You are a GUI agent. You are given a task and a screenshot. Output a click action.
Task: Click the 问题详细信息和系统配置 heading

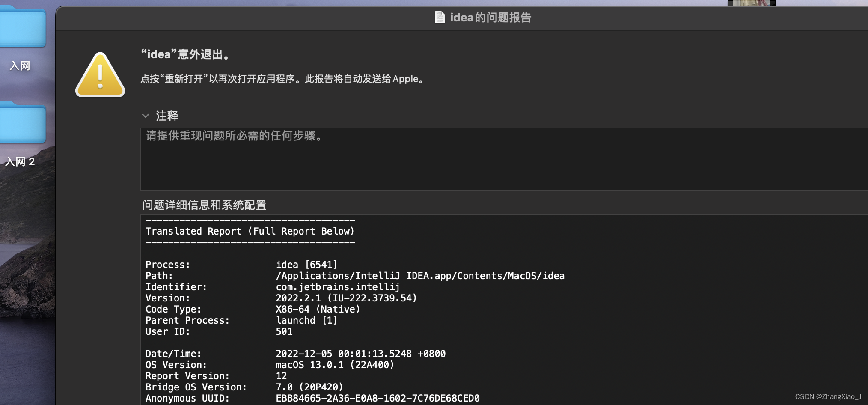click(x=204, y=205)
